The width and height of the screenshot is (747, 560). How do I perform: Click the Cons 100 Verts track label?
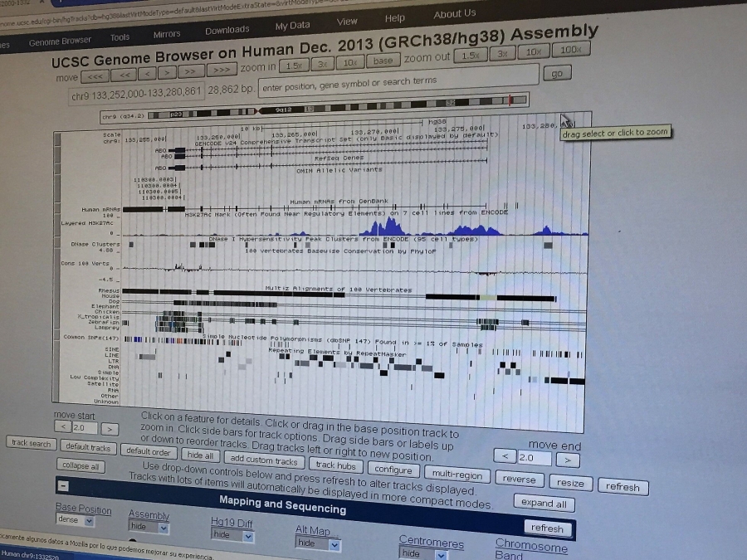pyautogui.click(x=85, y=263)
